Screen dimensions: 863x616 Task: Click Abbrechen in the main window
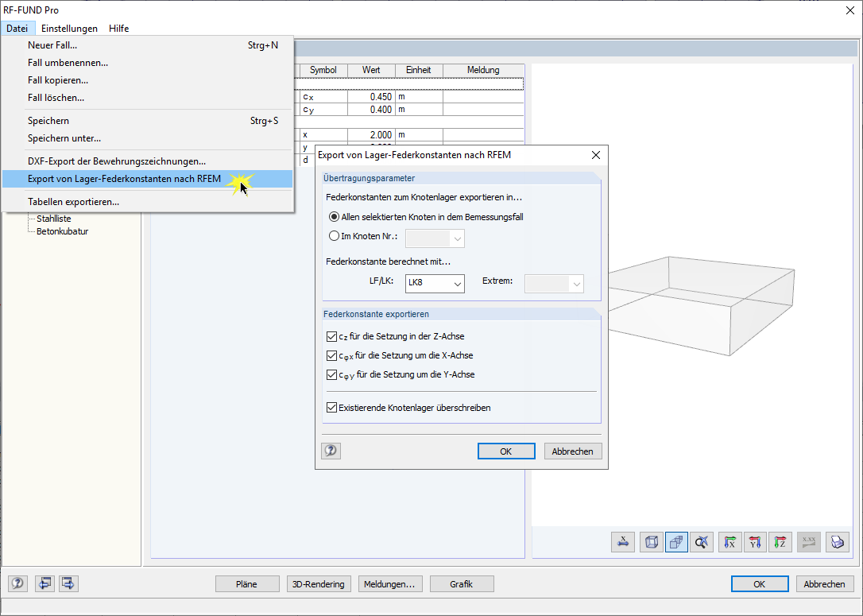coord(825,584)
